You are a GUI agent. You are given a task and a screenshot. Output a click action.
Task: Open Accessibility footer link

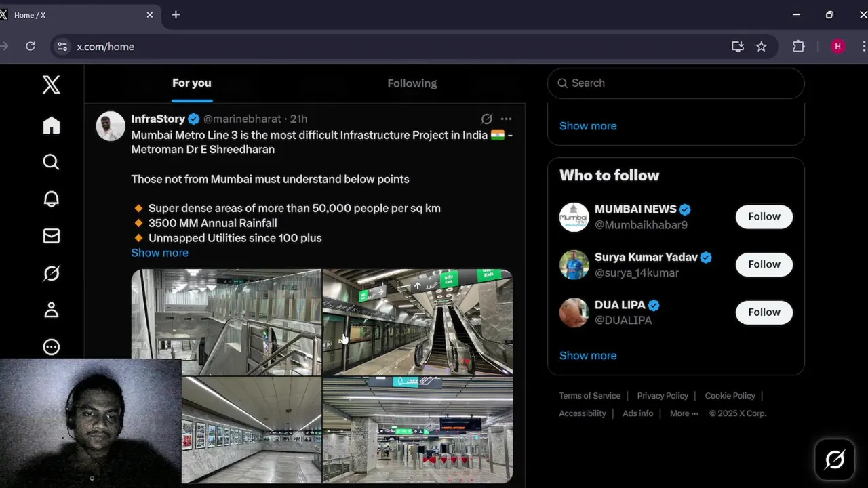[583, 413]
